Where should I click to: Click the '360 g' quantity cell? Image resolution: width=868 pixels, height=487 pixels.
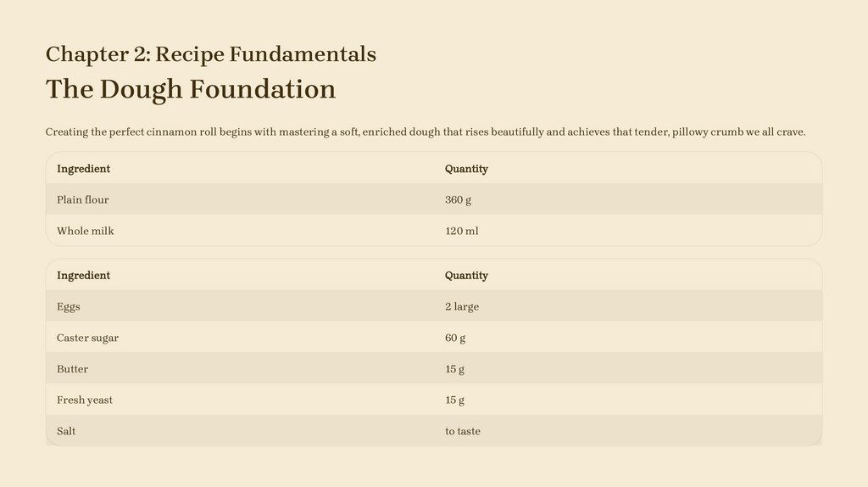[459, 200]
